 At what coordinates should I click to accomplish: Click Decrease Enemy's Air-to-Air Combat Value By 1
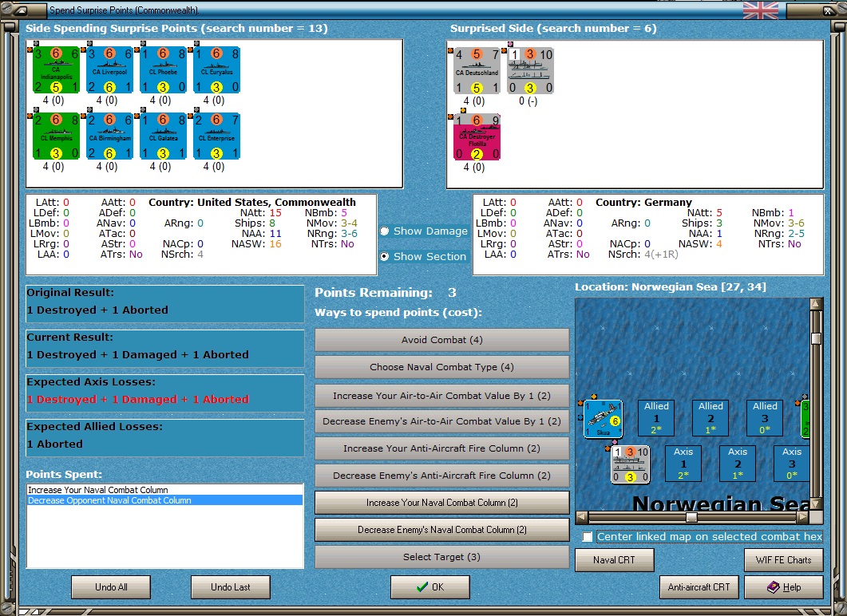coord(442,421)
